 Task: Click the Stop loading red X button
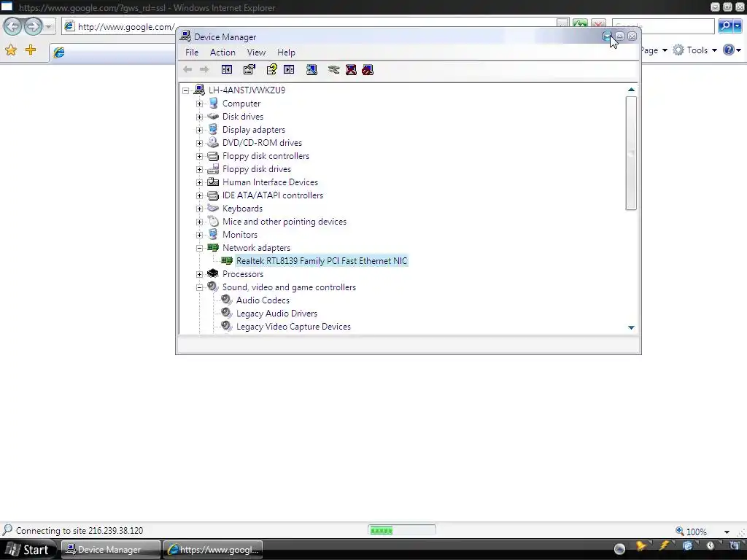(598, 24)
